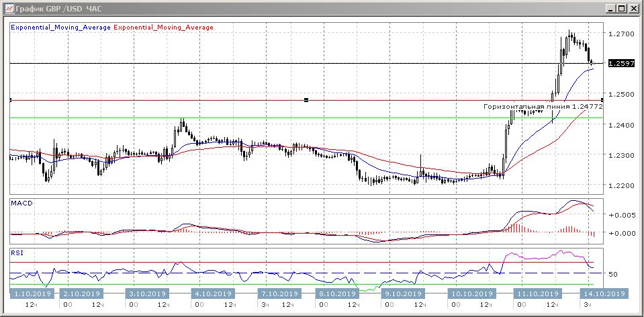Image resolution: width=644 pixels, height=317 pixels.
Task: Click the MACD indicator panel label
Action: (21, 203)
